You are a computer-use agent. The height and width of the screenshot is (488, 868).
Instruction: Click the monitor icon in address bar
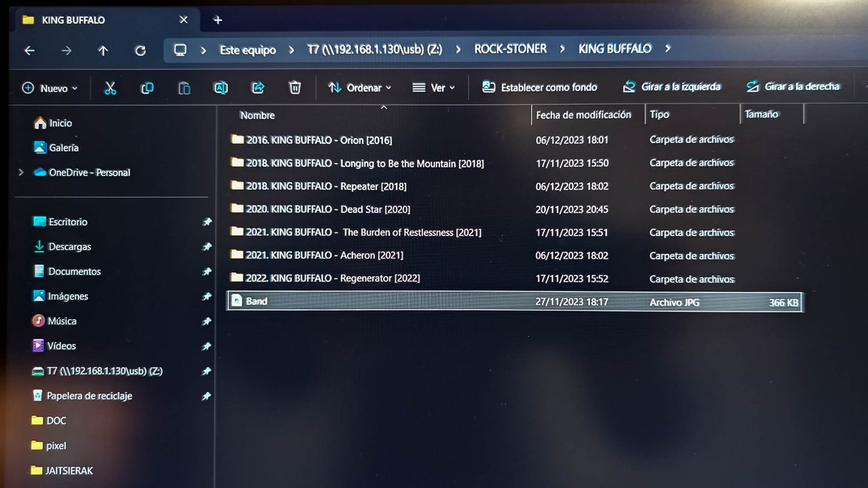click(180, 50)
